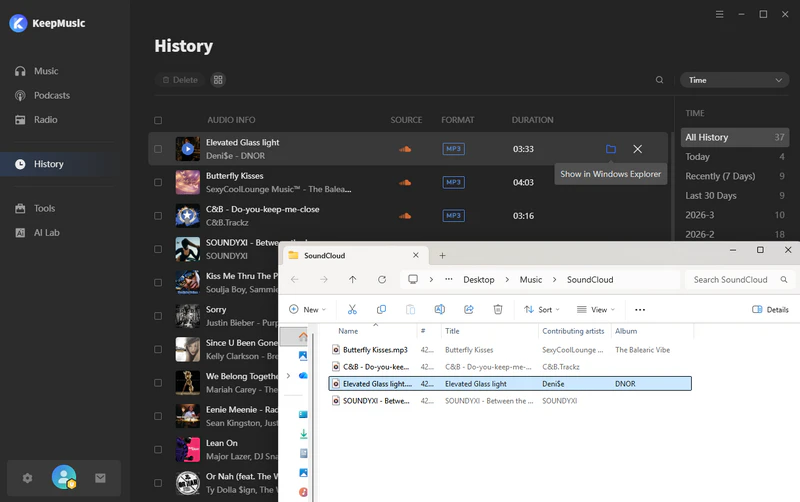Screen dimensions: 800x502
Task: Check the SOUNDYXI track checkbox
Action: [x=158, y=249]
